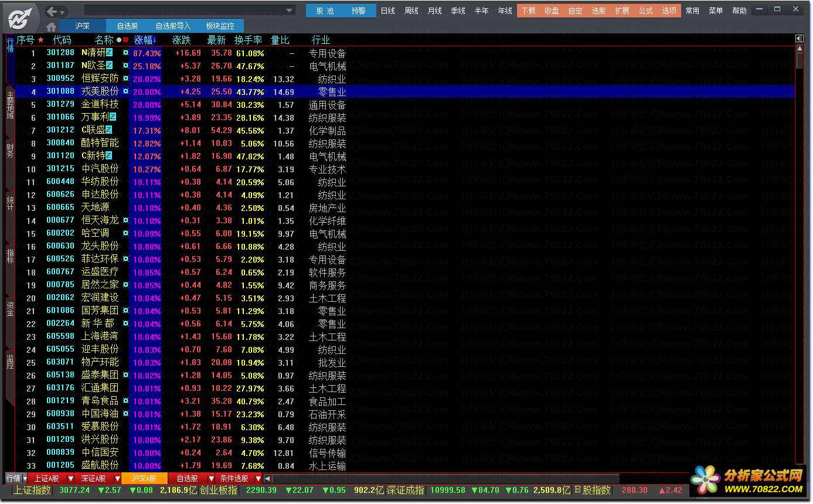813x504 pixels.
Task: Click the red gear icon in header row
Action: pyautogui.click(x=125, y=40)
